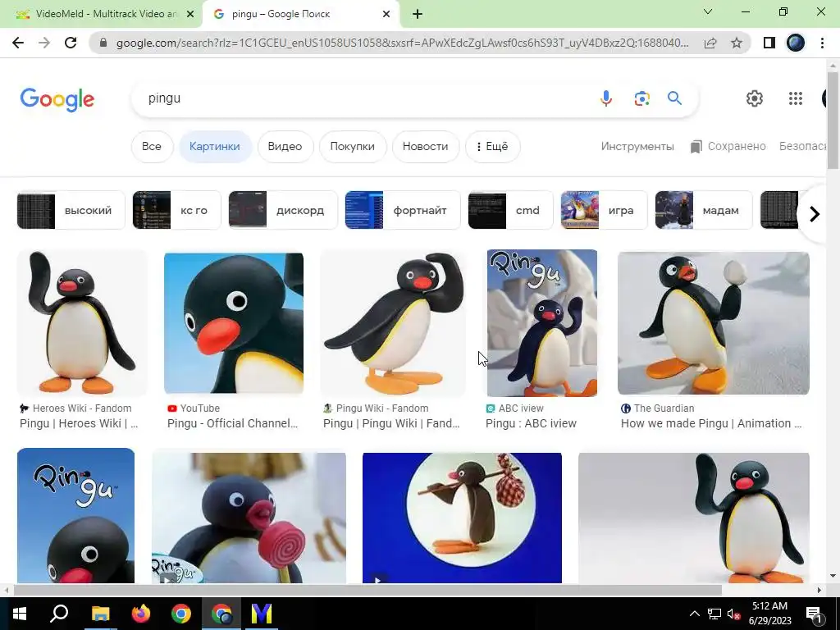Open Pingu Wiki Fandom image thumbnail

[x=393, y=323]
